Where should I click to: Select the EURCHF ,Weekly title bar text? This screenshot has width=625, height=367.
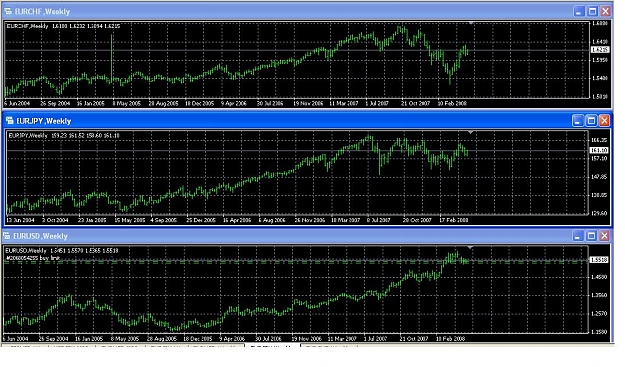42,12
